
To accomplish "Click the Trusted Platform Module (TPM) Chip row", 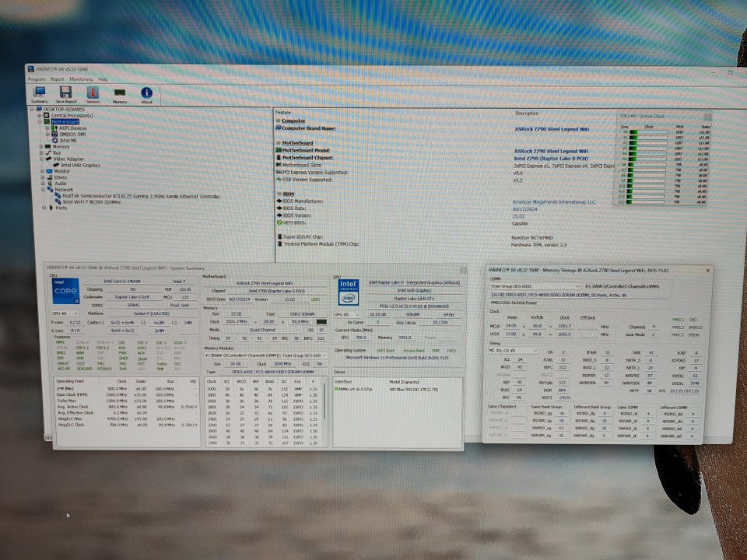I will point(422,243).
